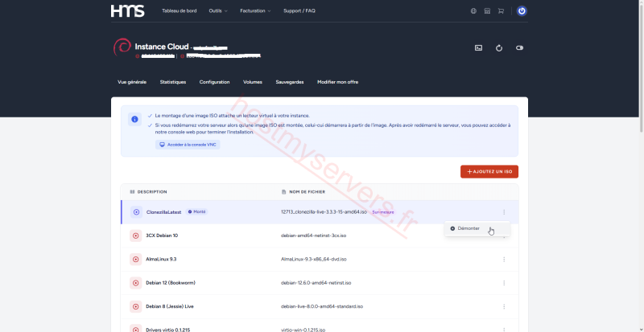Click the HMS logo
Screen dimensions: 644x332
[127, 10]
